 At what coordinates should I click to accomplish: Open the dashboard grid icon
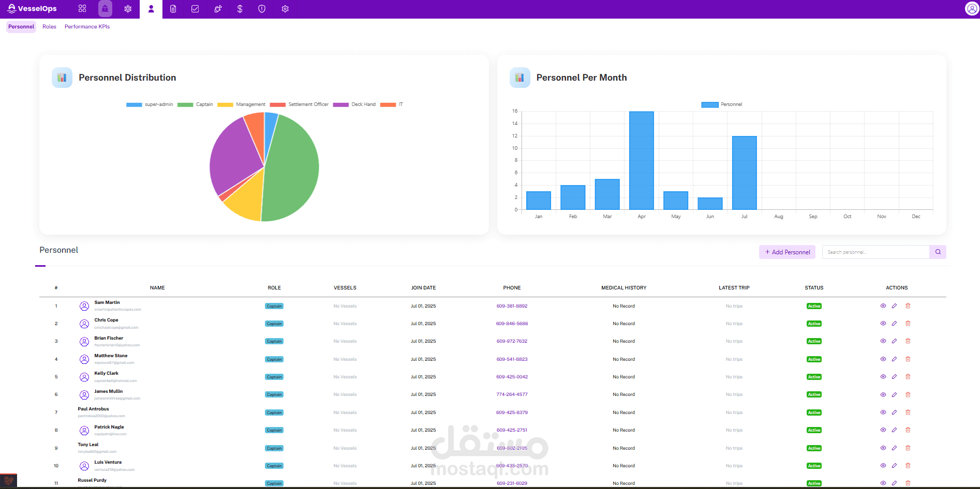pos(82,9)
